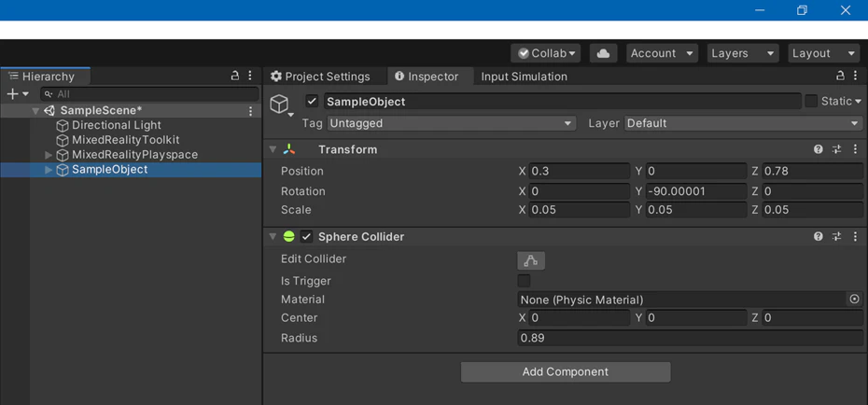Enable the Static checkbox
Image resolution: width=868 pixels, height=405 pixels.
(811, 101)
